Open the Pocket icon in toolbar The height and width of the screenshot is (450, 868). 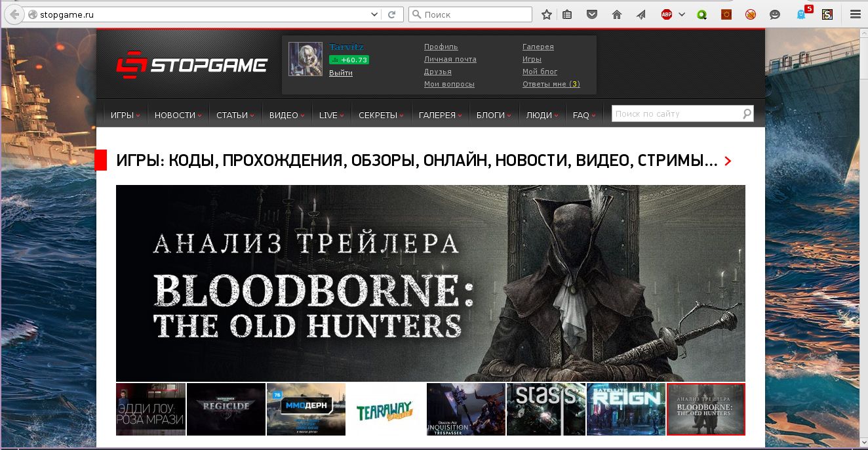pyautogui.click(x=591, y=14)
